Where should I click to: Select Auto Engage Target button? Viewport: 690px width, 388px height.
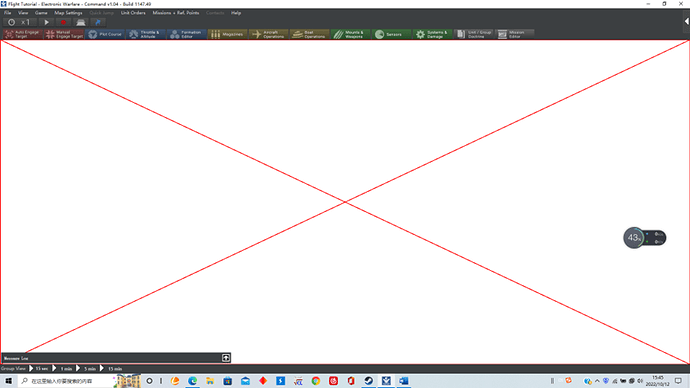23,34
